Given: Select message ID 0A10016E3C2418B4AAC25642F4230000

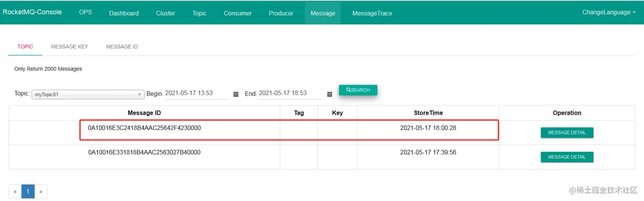Looking at the screenshot, I should [x=144, y=128].
